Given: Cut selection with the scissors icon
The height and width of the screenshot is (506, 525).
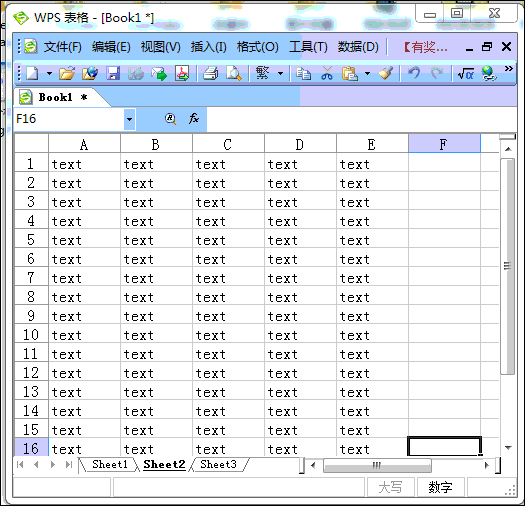Looking at the screenshot, I should click(327, 73).
